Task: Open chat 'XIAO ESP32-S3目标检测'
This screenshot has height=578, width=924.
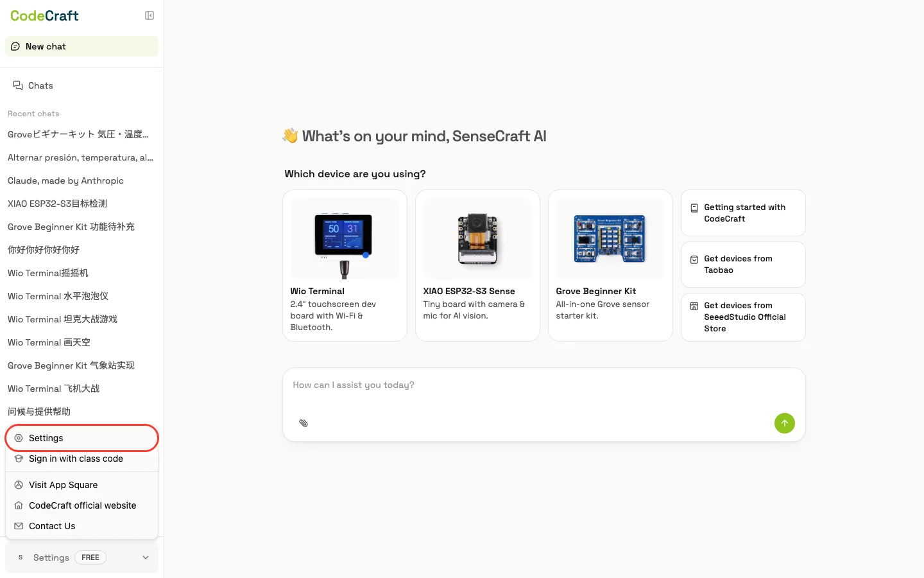Action: coord(57,204)
